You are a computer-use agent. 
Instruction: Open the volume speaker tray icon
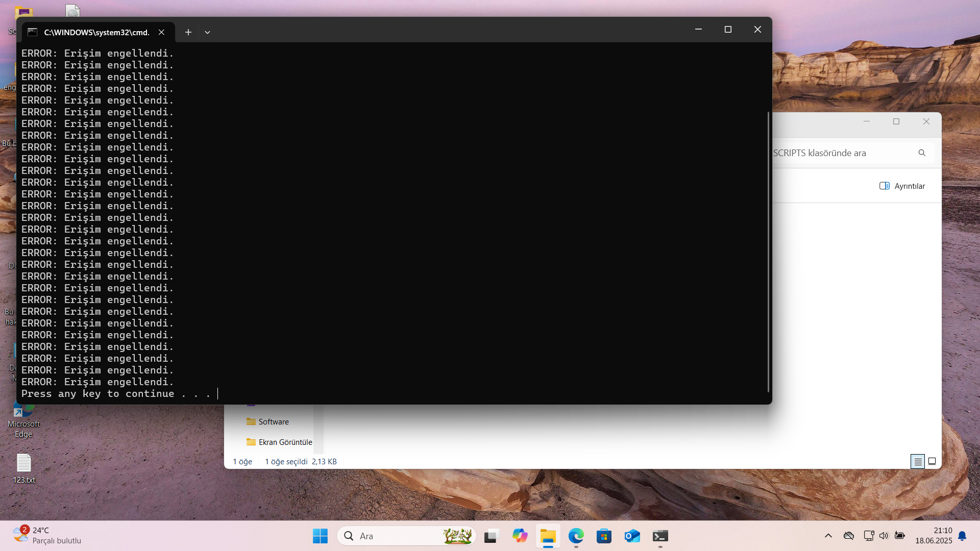coord(884,536)
